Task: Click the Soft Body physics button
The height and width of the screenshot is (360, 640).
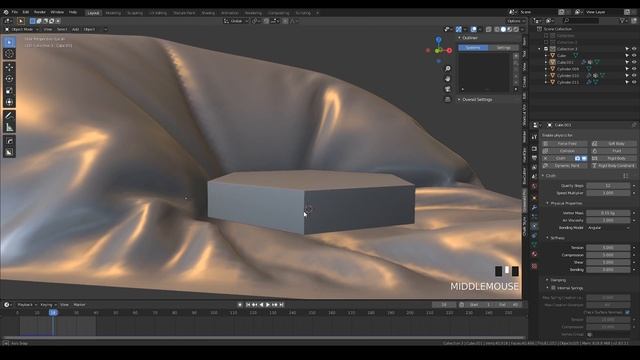Action: coord(614,144)
